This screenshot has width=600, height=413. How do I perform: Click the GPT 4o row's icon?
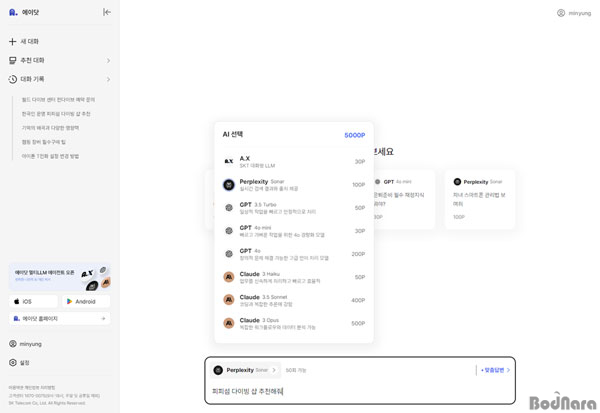[229, 254]
